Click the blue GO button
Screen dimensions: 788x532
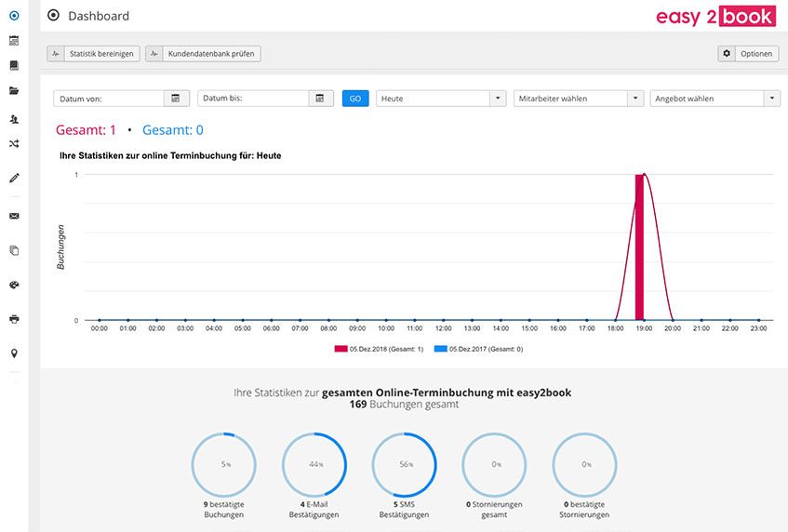coord(355,99)
